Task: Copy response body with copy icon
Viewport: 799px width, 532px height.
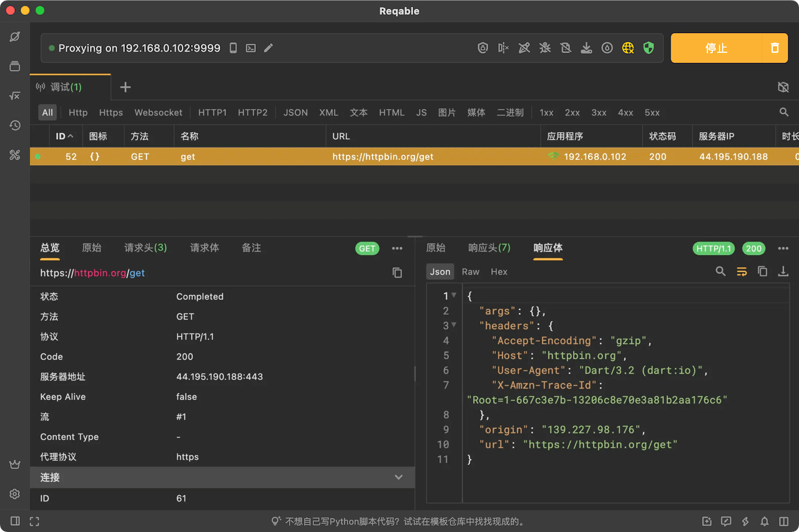Action: point(762,271)
